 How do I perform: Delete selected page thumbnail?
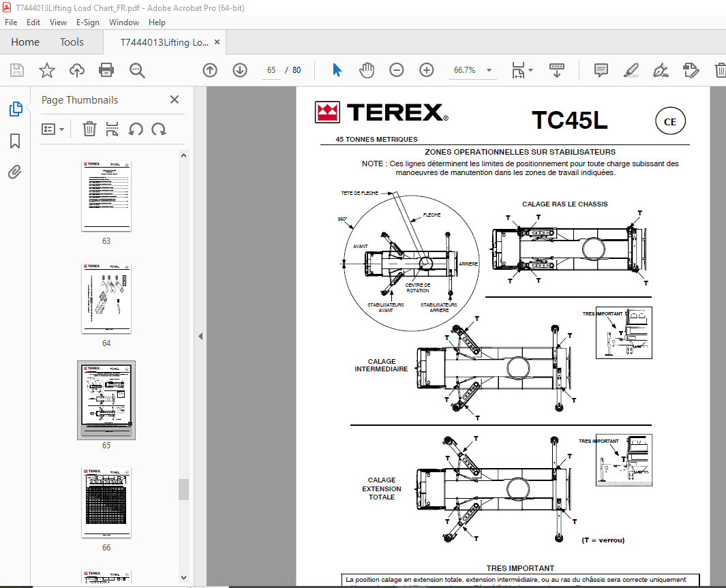click(89, 129)
